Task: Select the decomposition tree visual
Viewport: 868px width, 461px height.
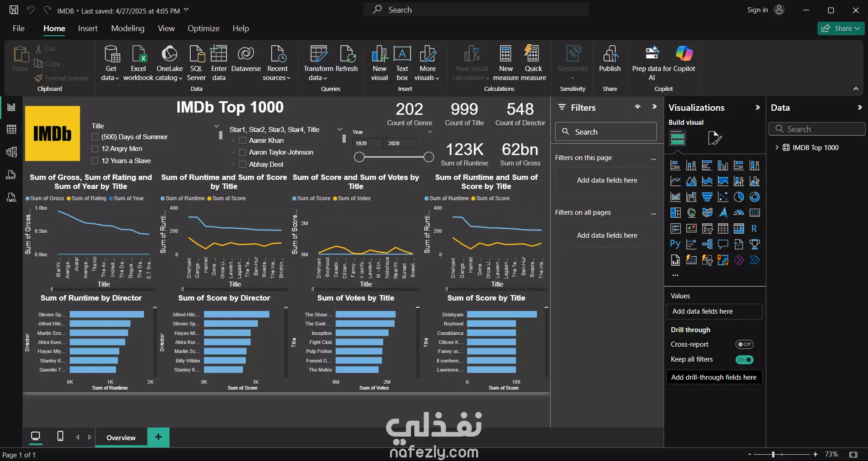Action: point(707,245)
